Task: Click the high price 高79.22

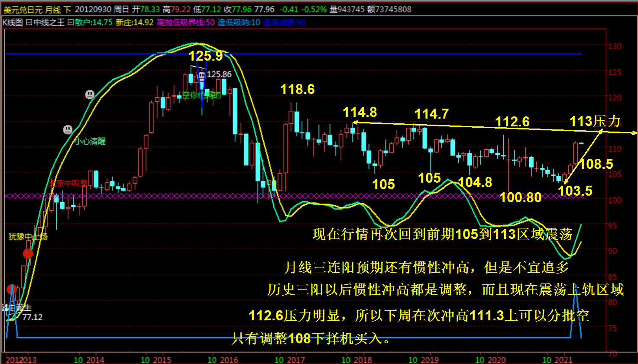Action: point(177,10)
